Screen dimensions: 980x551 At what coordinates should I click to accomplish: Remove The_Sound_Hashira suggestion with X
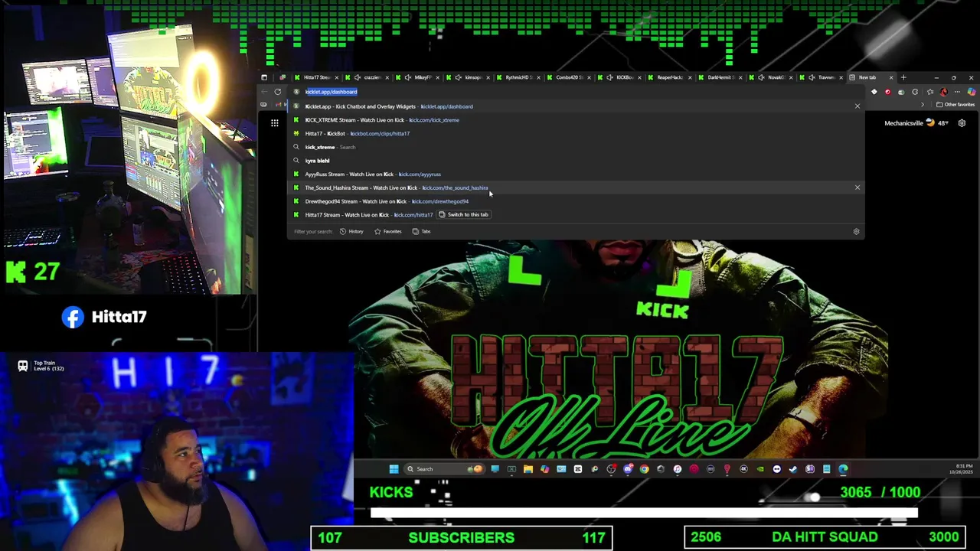pyautogui.click(x=857, y=187)
